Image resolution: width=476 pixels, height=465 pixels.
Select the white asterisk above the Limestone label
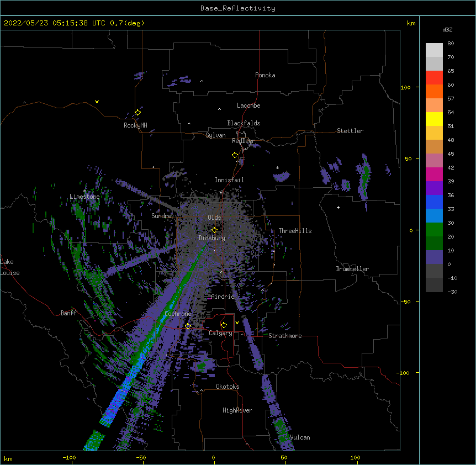click(x=84, y=191)
